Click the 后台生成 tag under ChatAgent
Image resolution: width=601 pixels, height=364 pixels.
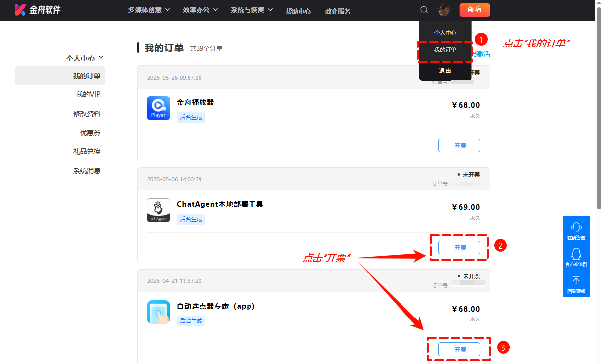[x=191, y=219]
